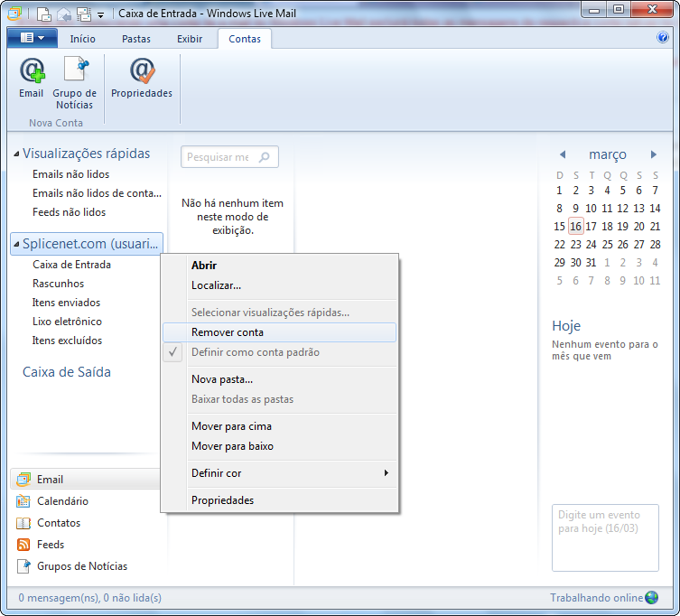Collapse the Visualizações rápidas section
The image size is (680, 616).
point(16,154)
